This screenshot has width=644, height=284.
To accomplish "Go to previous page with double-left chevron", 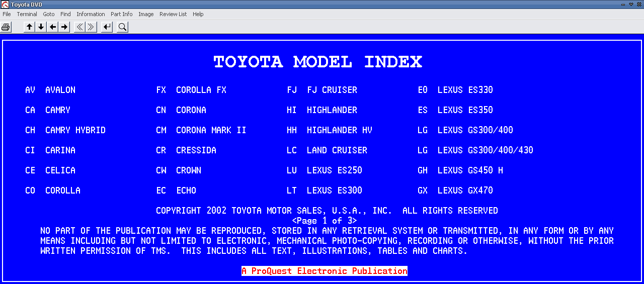I will tap(79, 27).
